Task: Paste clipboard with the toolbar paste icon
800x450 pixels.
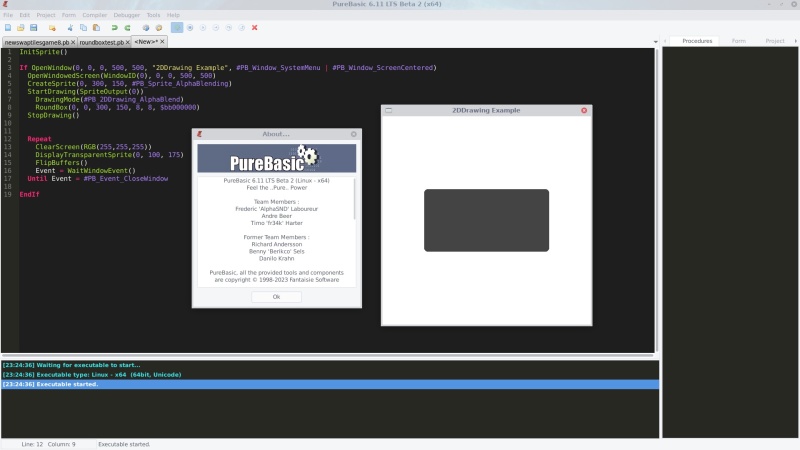Action: tap(96, 28)
